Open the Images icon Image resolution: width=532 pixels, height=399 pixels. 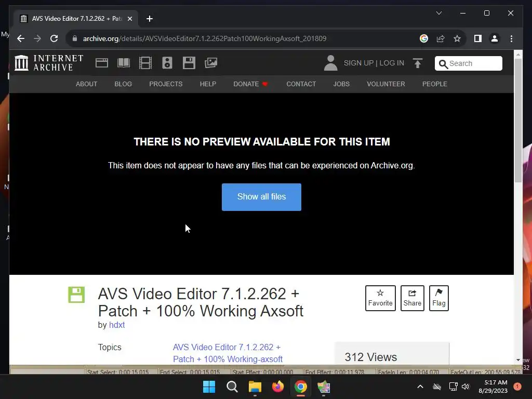211,63
